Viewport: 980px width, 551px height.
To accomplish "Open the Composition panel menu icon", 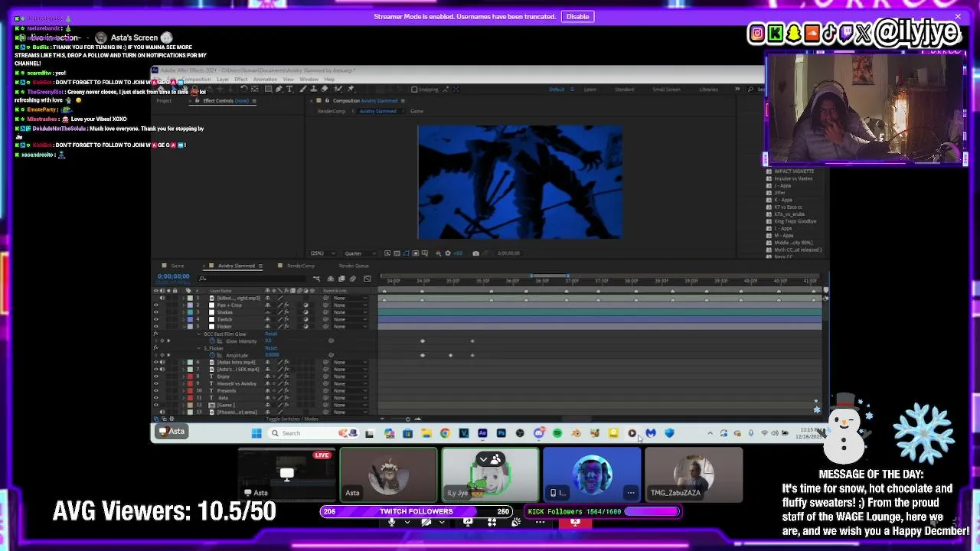I will pos(403,101).
